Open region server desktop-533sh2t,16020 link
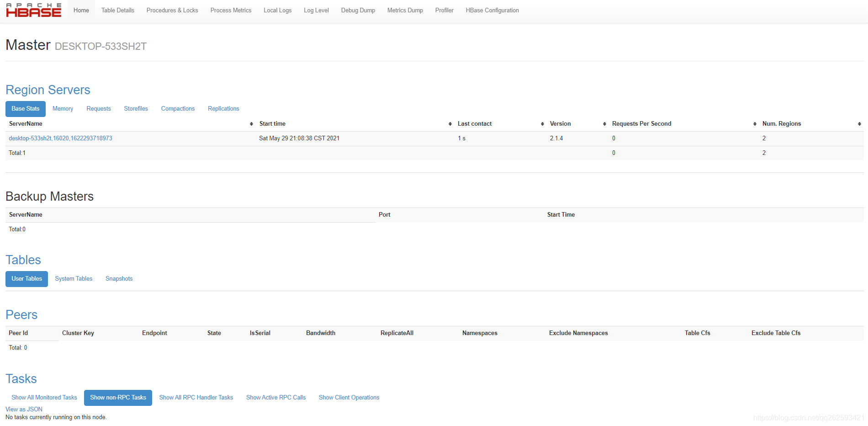The height and width of the screenshot is (426, 868). click(x=60, y=138)
